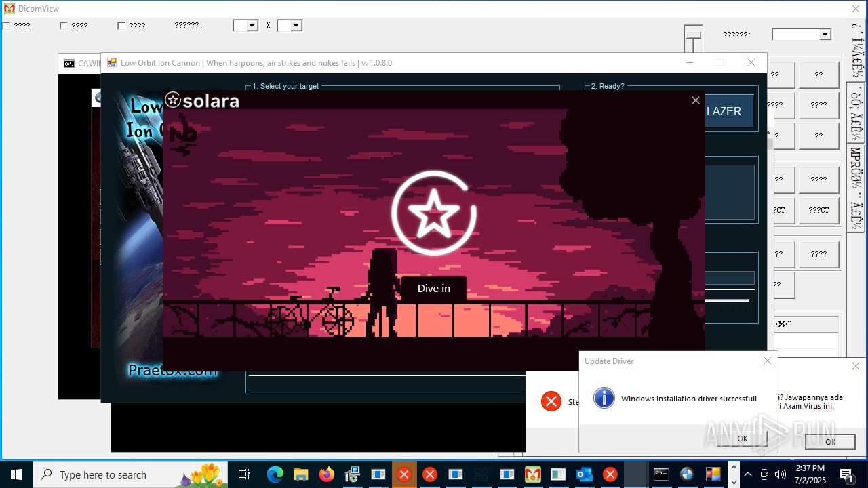Click the glowing star emblem in Solara
Screen dimensions: 868x488
click(x=434, y=213)
